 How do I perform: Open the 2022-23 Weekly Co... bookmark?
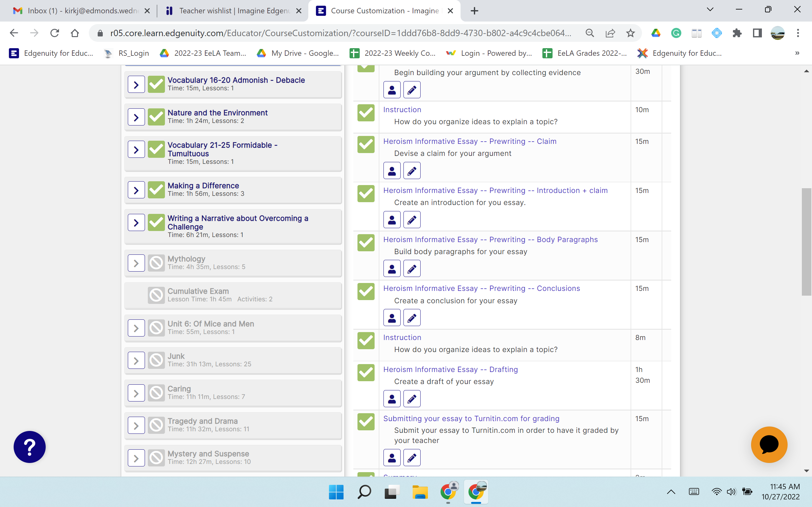coord(393,53)
